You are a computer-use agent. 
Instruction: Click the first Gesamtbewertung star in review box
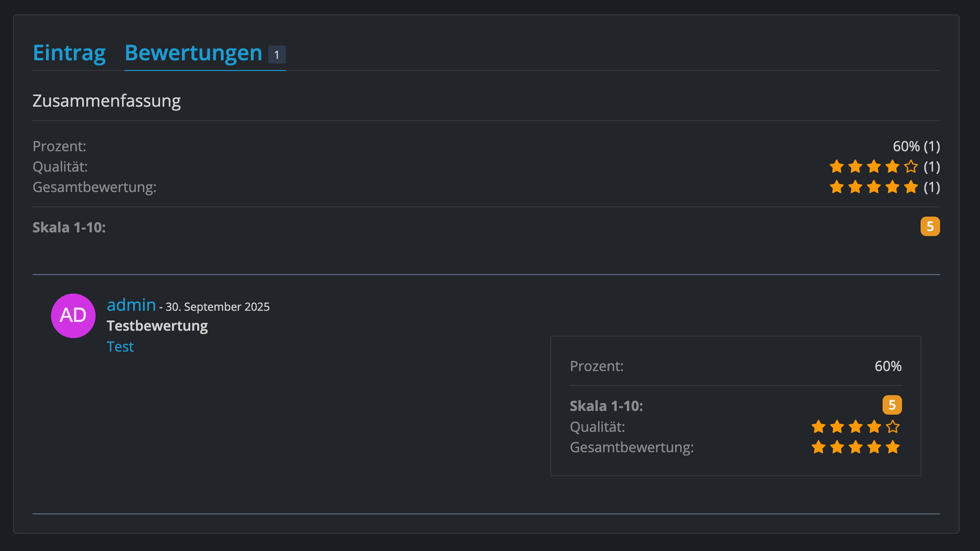818,447
